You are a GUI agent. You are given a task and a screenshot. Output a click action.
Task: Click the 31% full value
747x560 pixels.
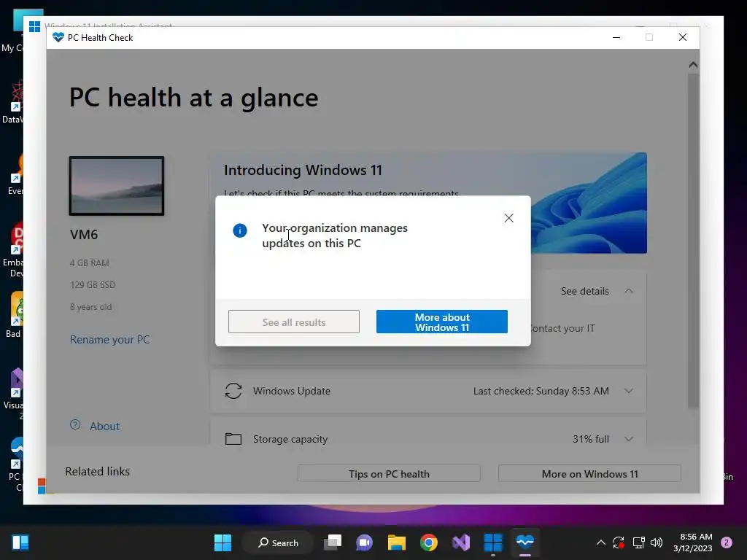pyautogui.click(x=591, y=438)
